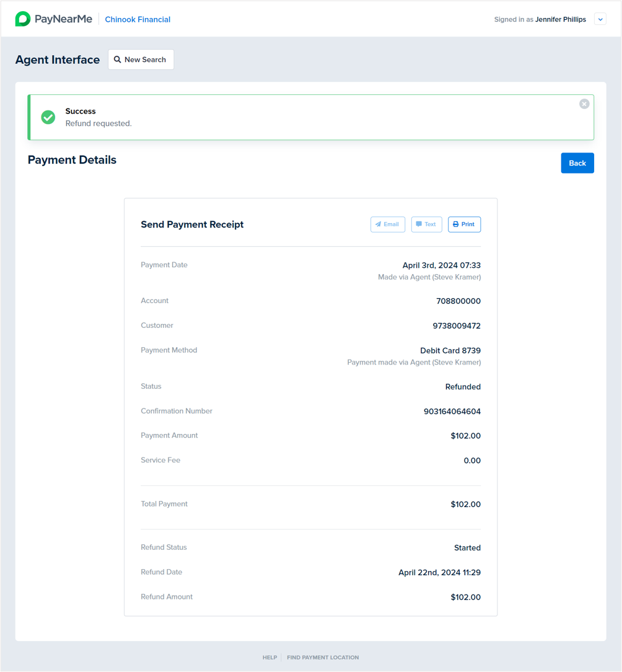The image size is (622, 672).
Task: Click the Jennifer Phillips user name
Action: (560, 19)
